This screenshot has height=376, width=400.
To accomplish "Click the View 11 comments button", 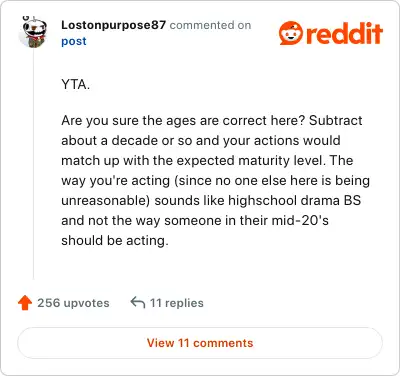I will click(x=200, y=343).
